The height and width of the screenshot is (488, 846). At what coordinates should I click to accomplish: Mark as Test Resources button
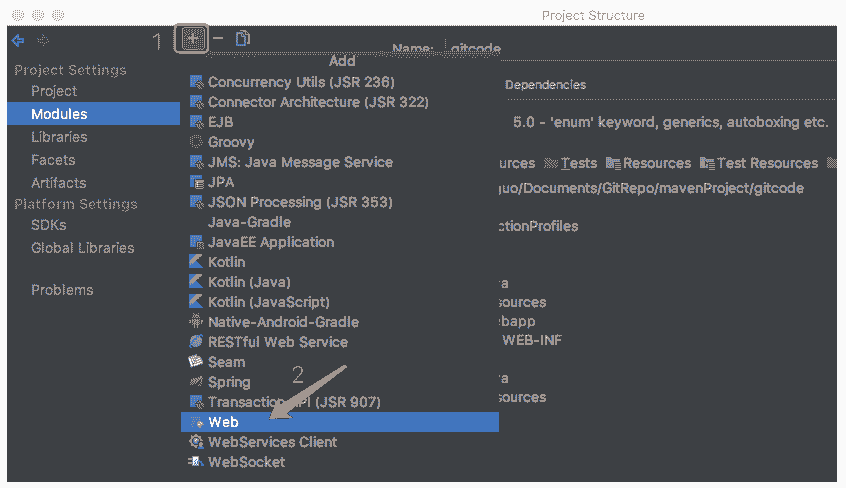tap(759, 163)
